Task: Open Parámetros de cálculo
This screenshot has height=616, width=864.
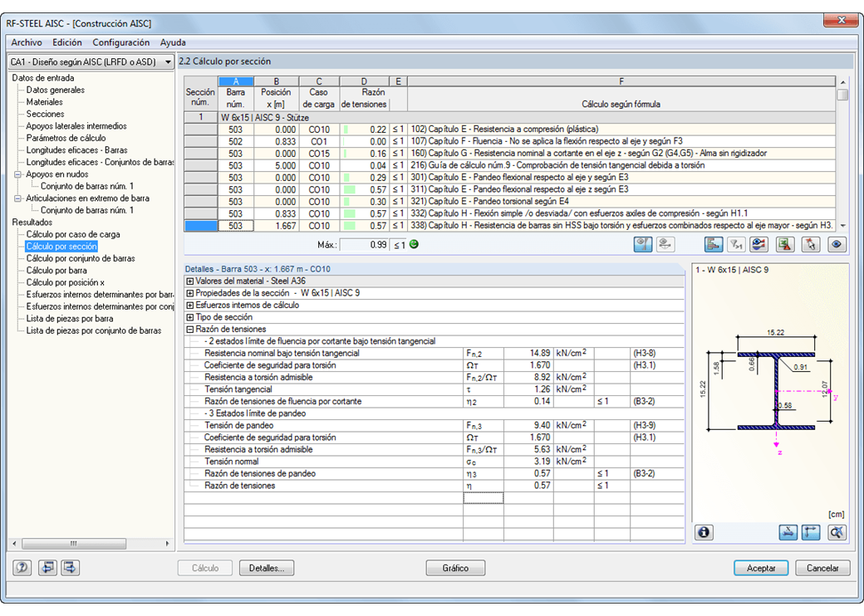Action: click(x=66, y=138)
